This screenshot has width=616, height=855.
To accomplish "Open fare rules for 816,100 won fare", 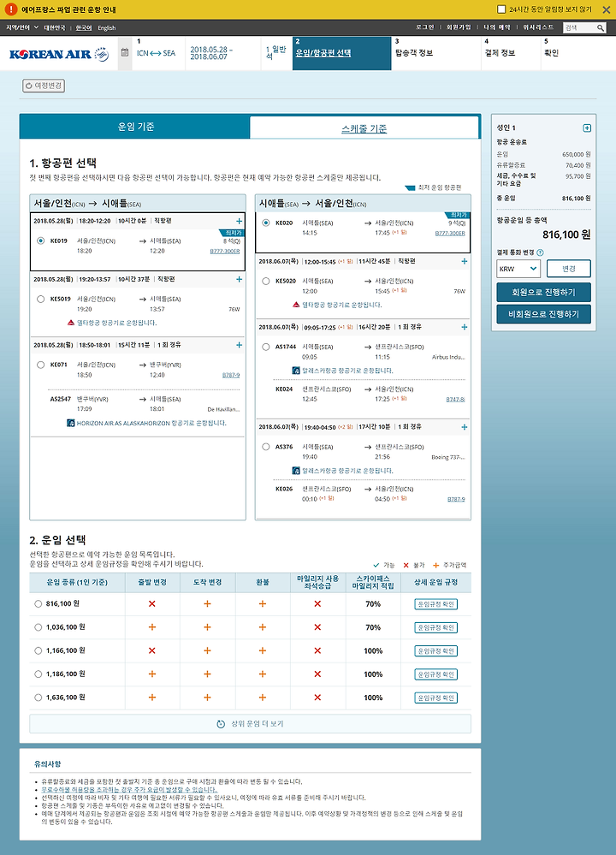I will (435, 604).
